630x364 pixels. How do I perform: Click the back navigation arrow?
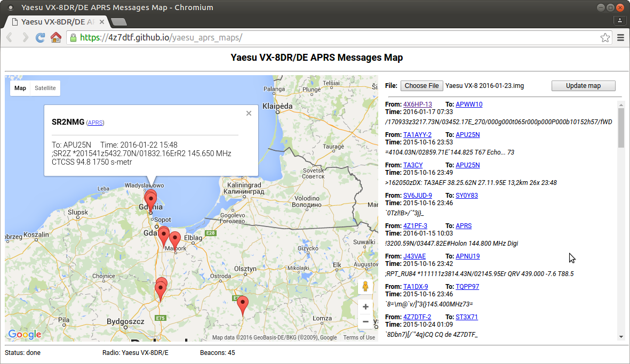(10, 38)
